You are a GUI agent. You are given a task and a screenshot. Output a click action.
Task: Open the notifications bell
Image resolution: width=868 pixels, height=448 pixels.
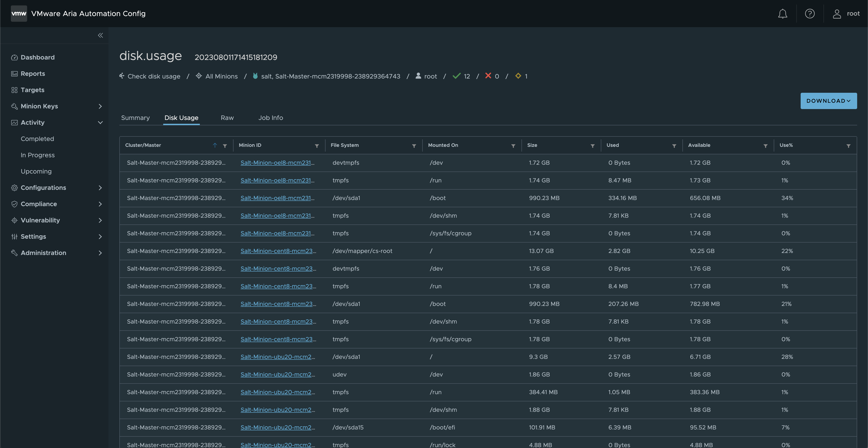click(x=782, y=14)
